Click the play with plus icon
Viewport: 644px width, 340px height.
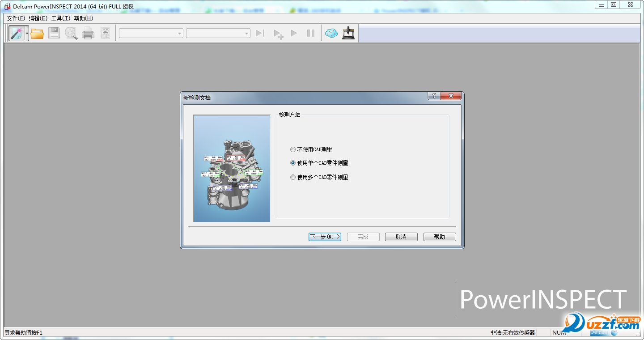coord(278,34)
